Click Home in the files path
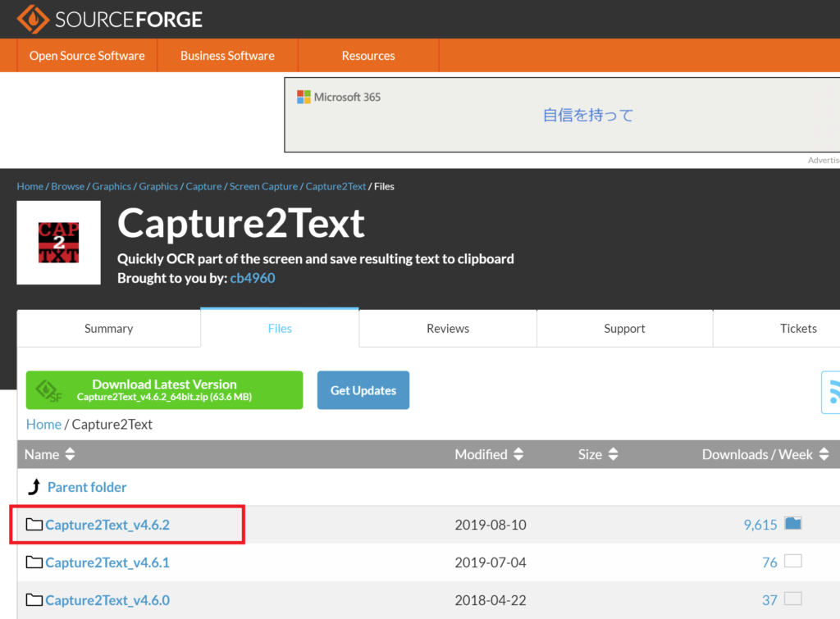The height and width of the screenshot is (619, 840). 44,424
